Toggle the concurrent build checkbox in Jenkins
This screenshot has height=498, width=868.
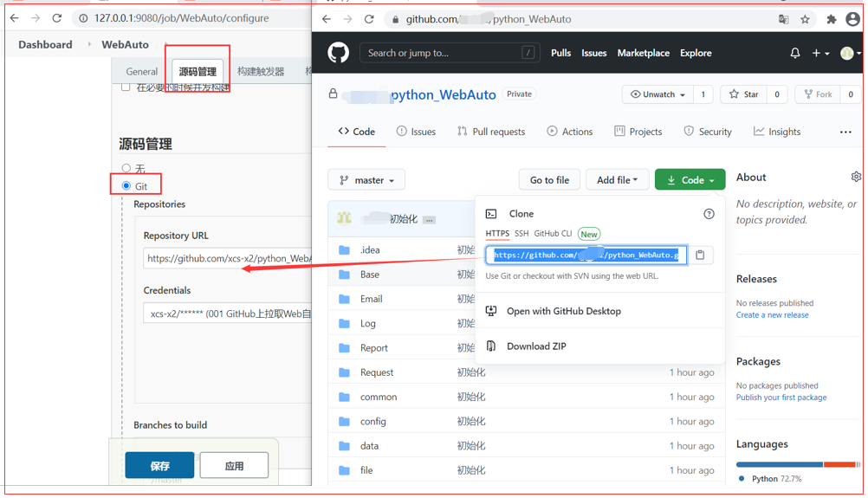(x=126, y=87)
